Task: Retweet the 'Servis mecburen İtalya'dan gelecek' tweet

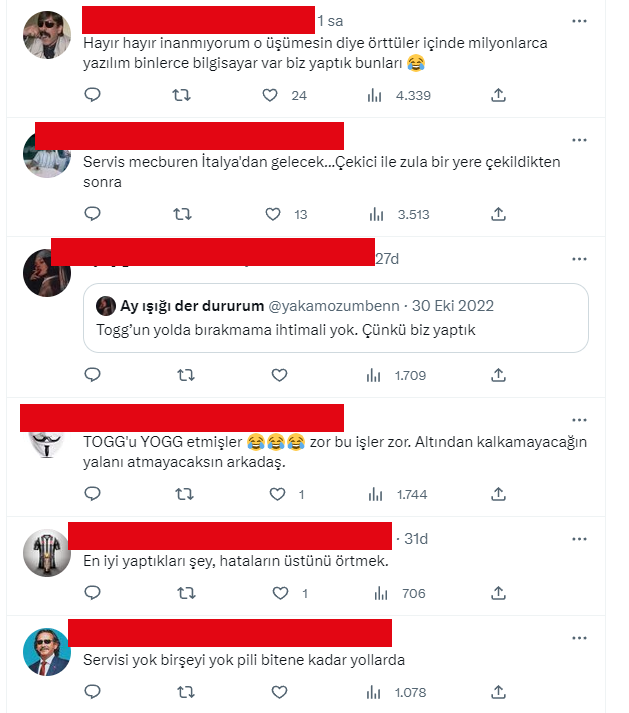Action: coord(182,214)
